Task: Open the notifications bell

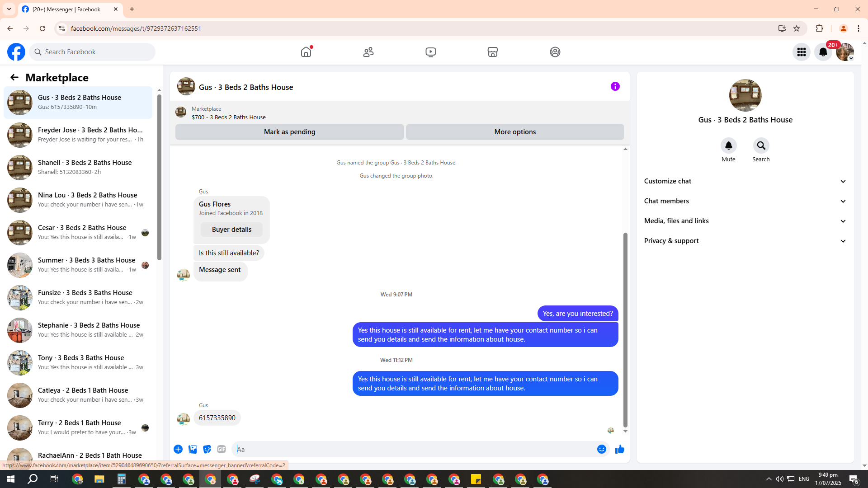Action: pyautogui.click(x=823, y=52)
